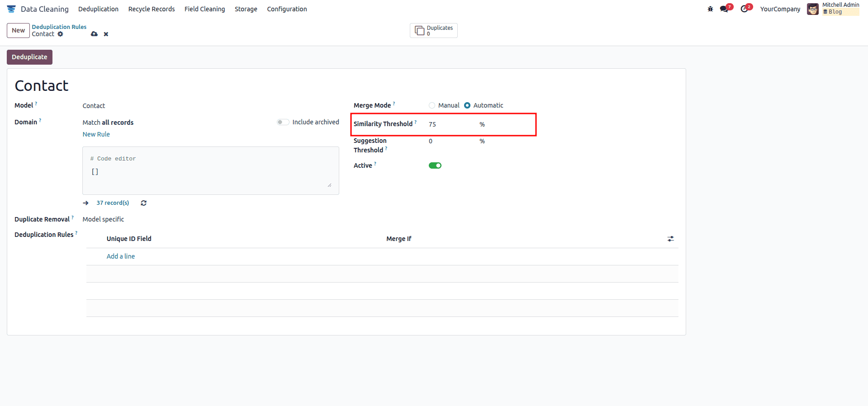The height and width of the screenshot is (406, 868).
Task: Open the Storage menu
Action: click(x=246, y=9)
